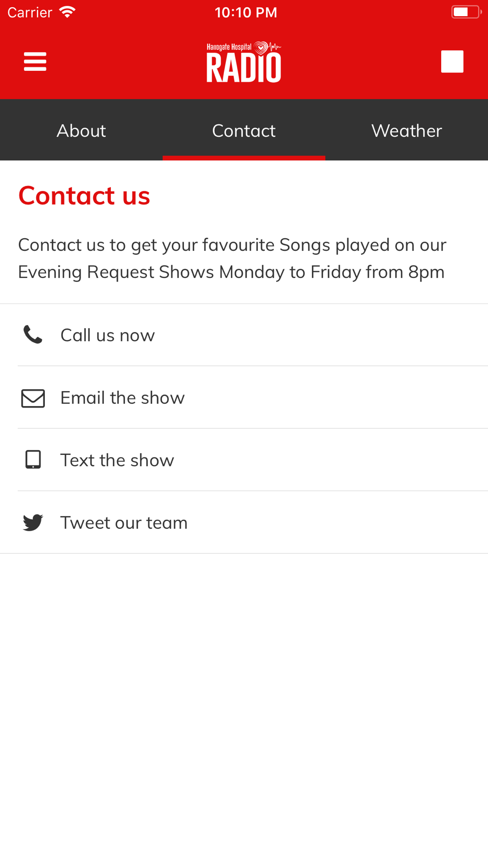488x868 pixels.
Task: Tap the phone handset icon
Action: pyautogui.click(x=33, y=335)
